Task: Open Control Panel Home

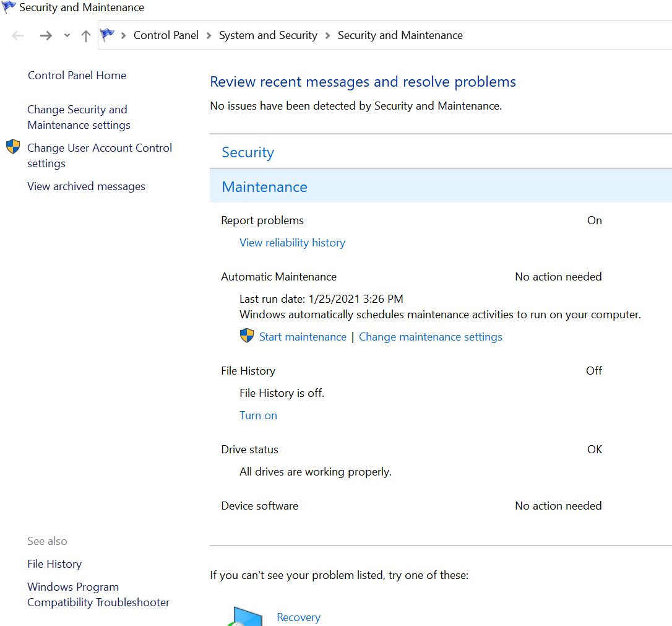Action: [77, 75]
